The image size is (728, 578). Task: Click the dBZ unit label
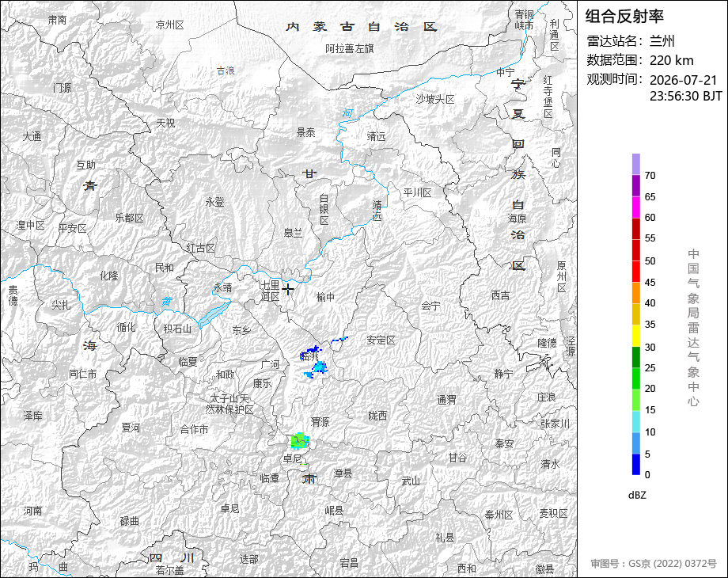[637, 496]
